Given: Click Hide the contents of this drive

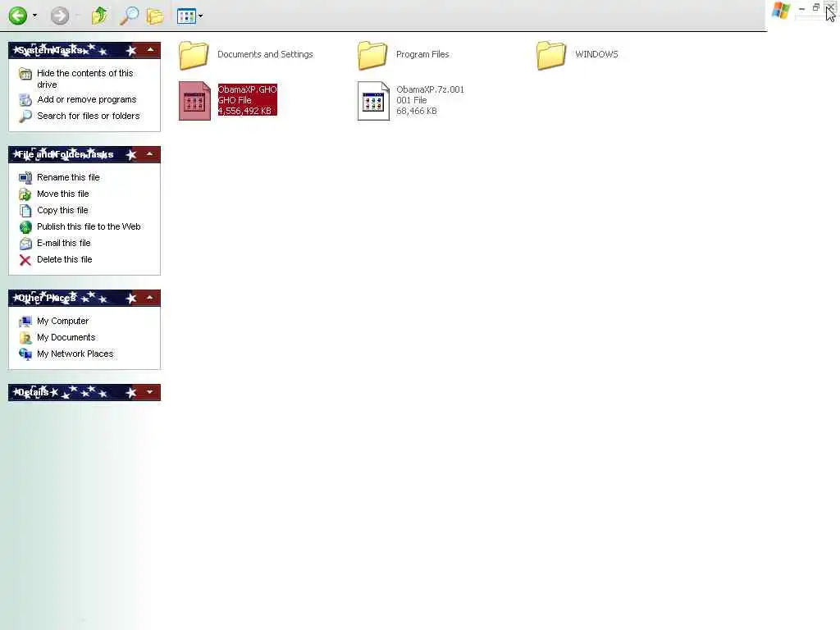Looking at the screenshot, I should (x=84, y=79).
